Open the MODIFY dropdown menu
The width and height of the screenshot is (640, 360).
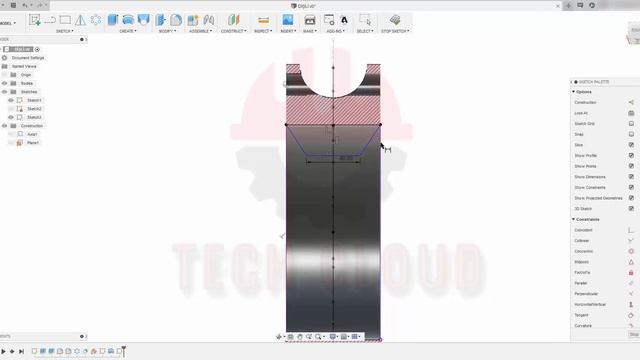click(167, 31)
